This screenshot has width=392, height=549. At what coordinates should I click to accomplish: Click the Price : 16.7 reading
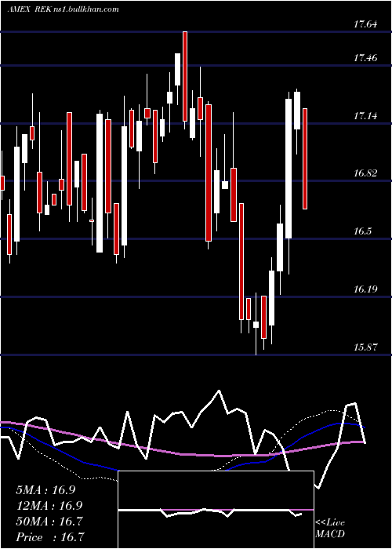[49, 537]
